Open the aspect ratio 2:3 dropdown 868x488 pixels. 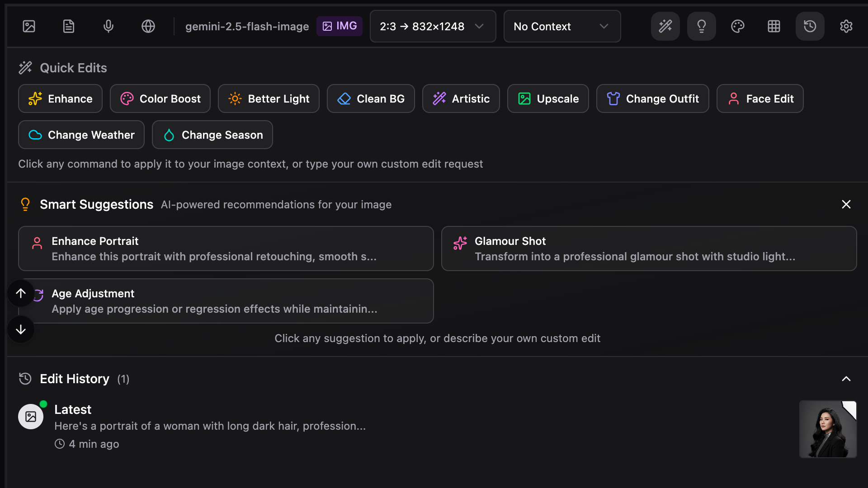point(433,26)
